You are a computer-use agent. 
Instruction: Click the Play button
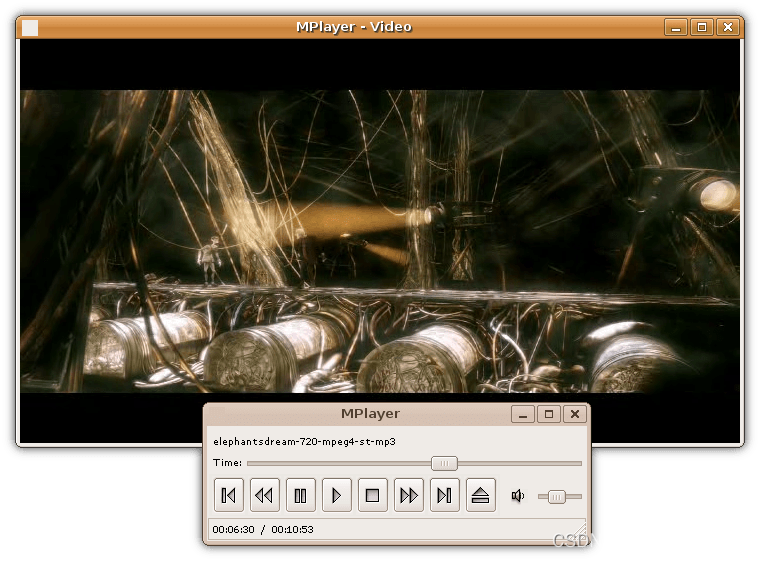[336, 495]
